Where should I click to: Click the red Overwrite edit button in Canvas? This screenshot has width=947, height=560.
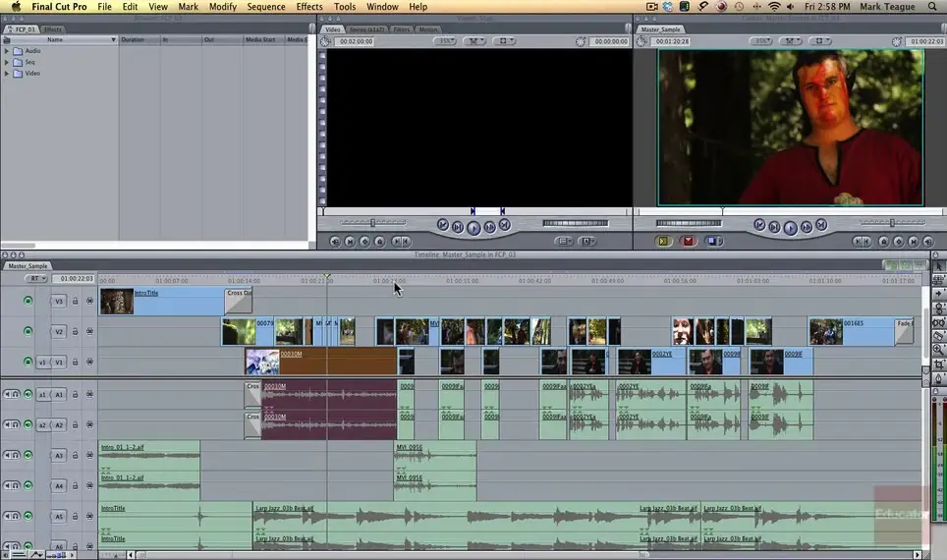coord(688,241)
